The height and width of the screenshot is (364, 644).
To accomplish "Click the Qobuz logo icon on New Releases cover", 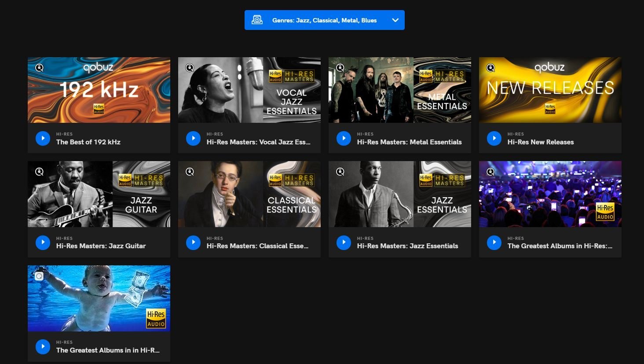I will pos(490,68).
